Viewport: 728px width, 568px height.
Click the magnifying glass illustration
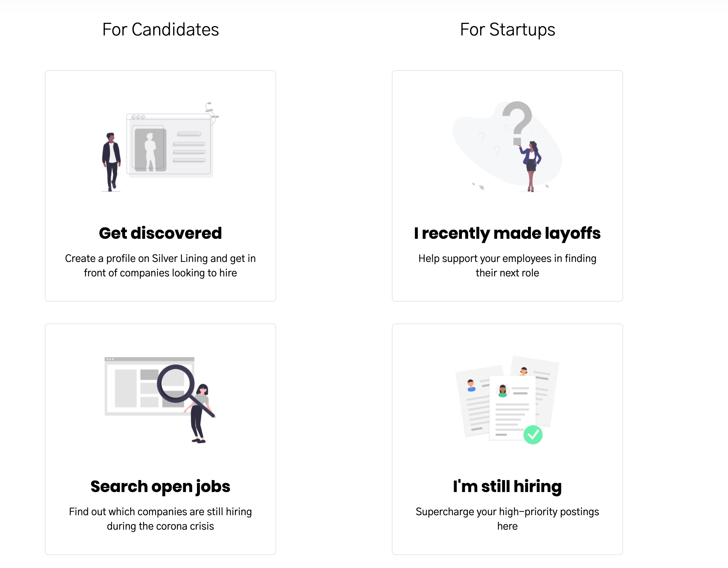pos(185,390)
